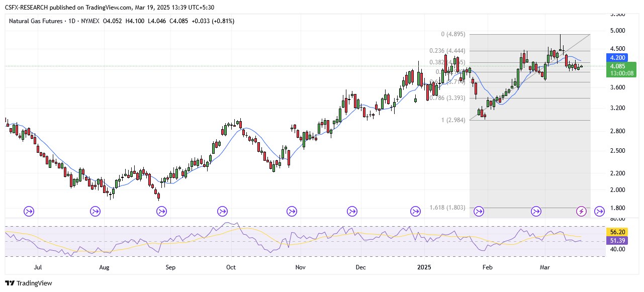Select the open value O4.052
Screen dimensions: 644x292
[113, 21]
